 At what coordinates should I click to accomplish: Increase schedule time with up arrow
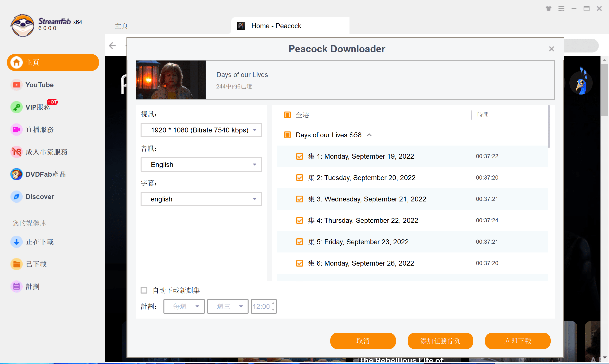[273, 303]
